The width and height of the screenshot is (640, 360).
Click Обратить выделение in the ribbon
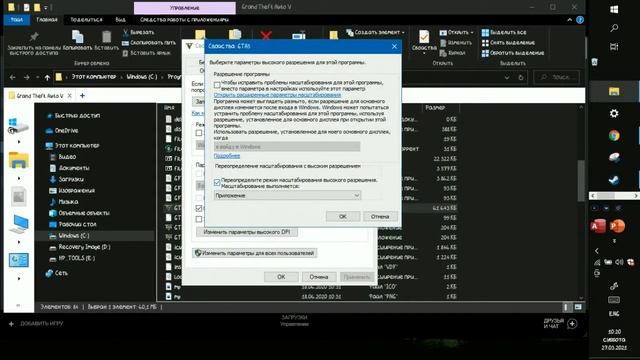(513, 53)
